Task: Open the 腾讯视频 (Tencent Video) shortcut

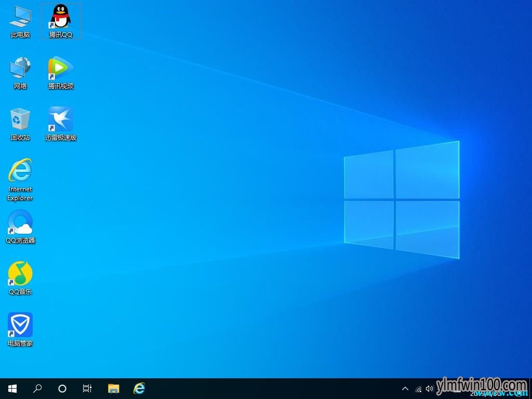Action: tap(61, 69)
